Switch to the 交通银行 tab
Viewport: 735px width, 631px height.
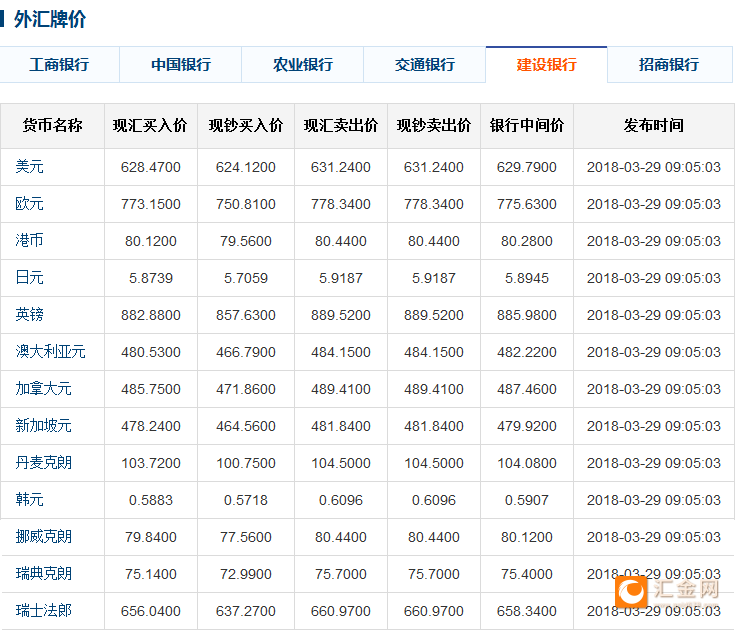pos(425,64)
